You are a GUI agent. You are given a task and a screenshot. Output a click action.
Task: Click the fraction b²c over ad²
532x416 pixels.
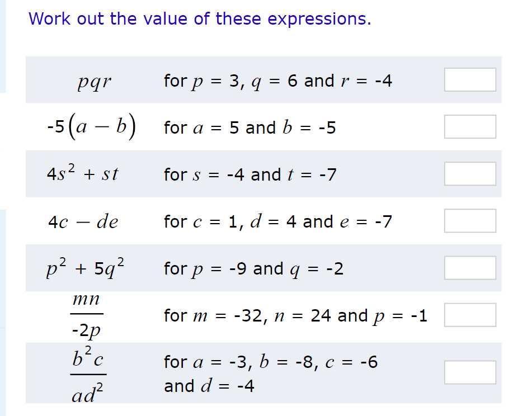[x=88, y=374]
